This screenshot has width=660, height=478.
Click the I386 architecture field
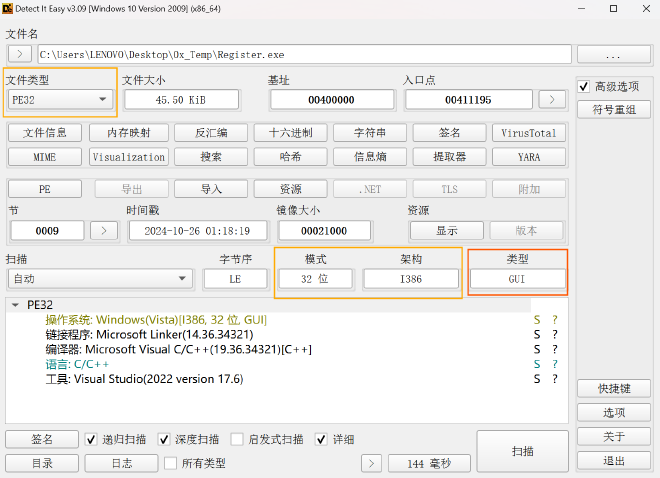(411, 279)
